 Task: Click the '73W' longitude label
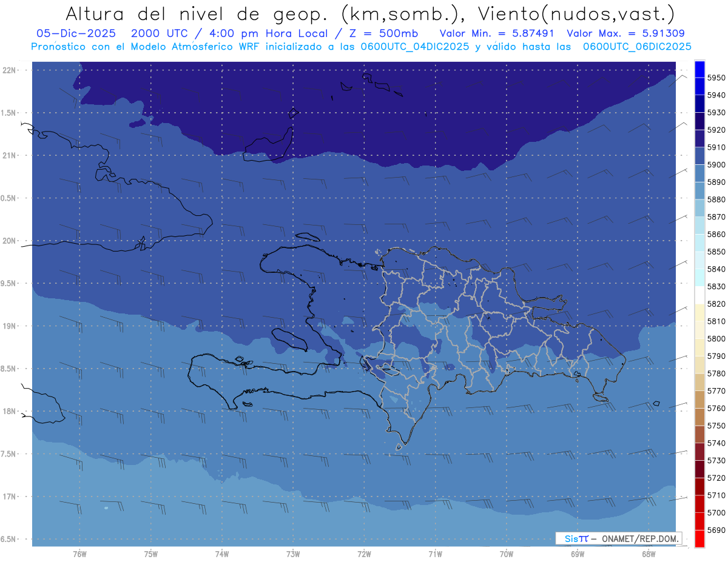tap(293, 554)
